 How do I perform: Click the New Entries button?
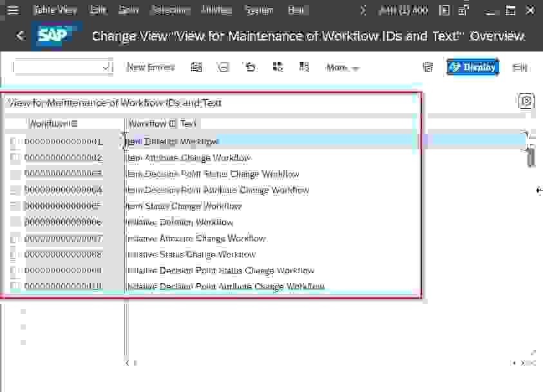pos(151,67)
